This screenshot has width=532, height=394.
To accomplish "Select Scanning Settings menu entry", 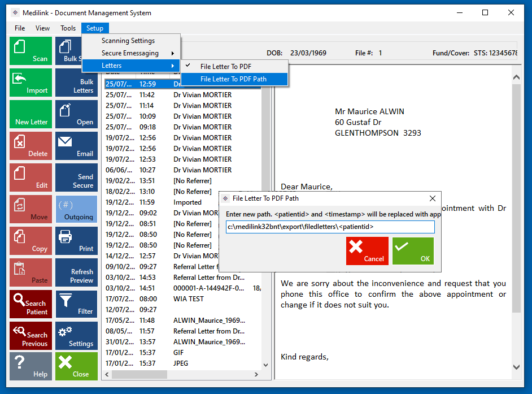I will point(131,41).
